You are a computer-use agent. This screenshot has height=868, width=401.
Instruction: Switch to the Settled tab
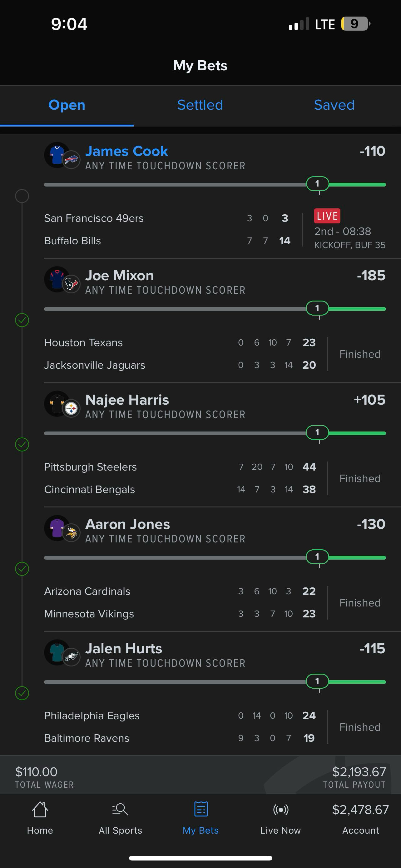pyautogui.click(x=200, y=105)
